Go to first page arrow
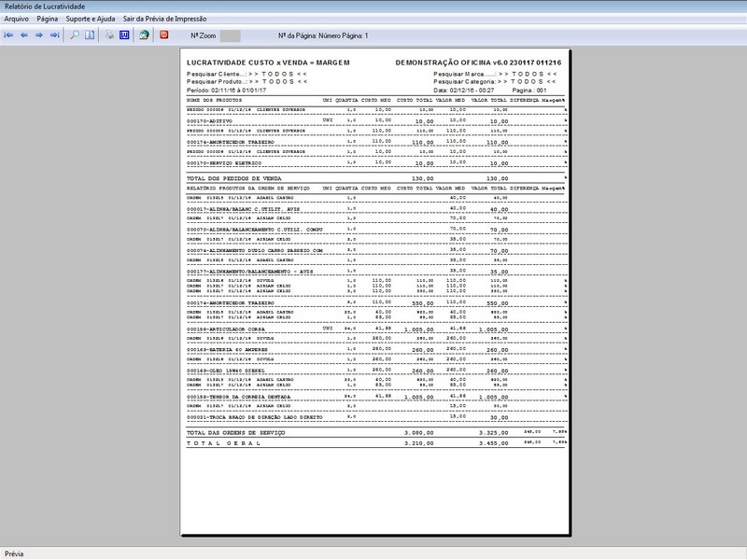 point(8,35)
